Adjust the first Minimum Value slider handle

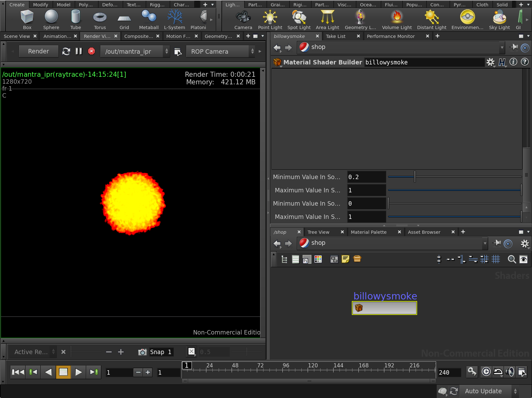click(415, 177)
